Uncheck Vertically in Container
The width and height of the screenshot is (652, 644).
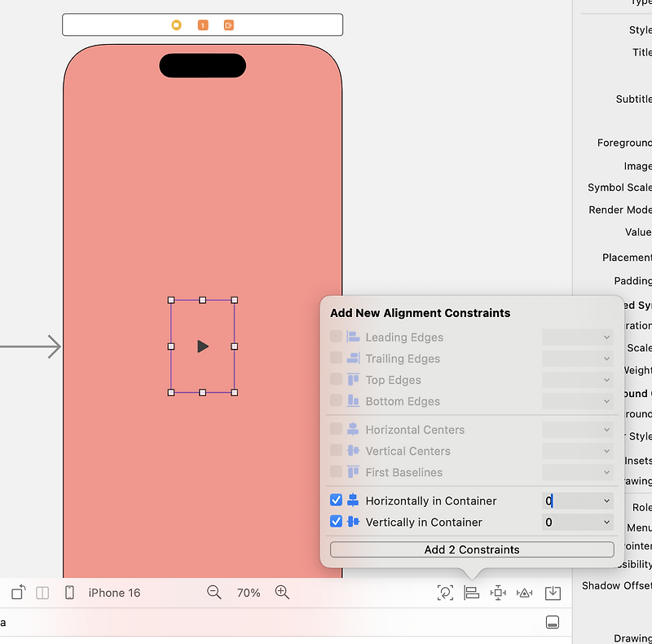click(x=337, y=523)
